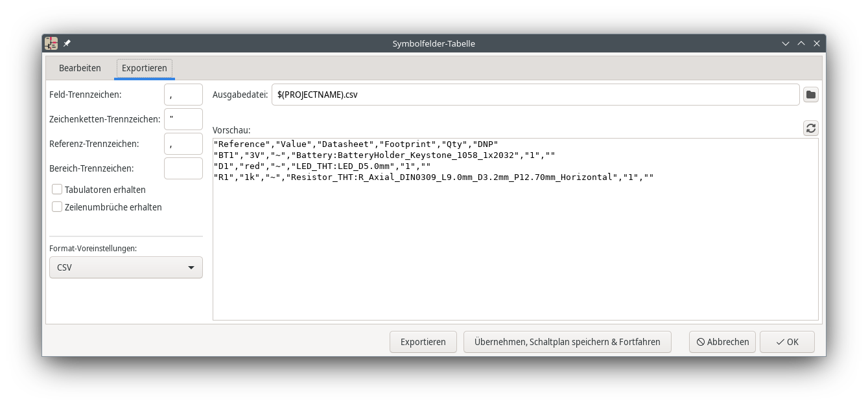Viewport: 868px width, 406px height.
Task: Select the Exportieren tab
Action: (145, 68)
